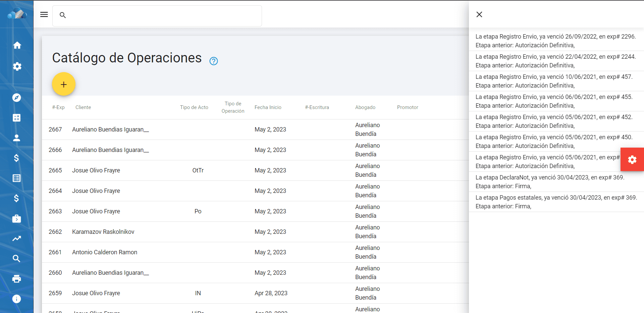Open settings gear in left sidebar
644x313 pixels.
[x=17, y=66]
